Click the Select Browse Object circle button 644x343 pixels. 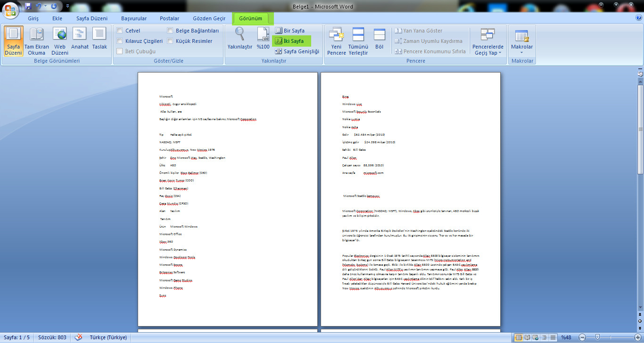640,320
